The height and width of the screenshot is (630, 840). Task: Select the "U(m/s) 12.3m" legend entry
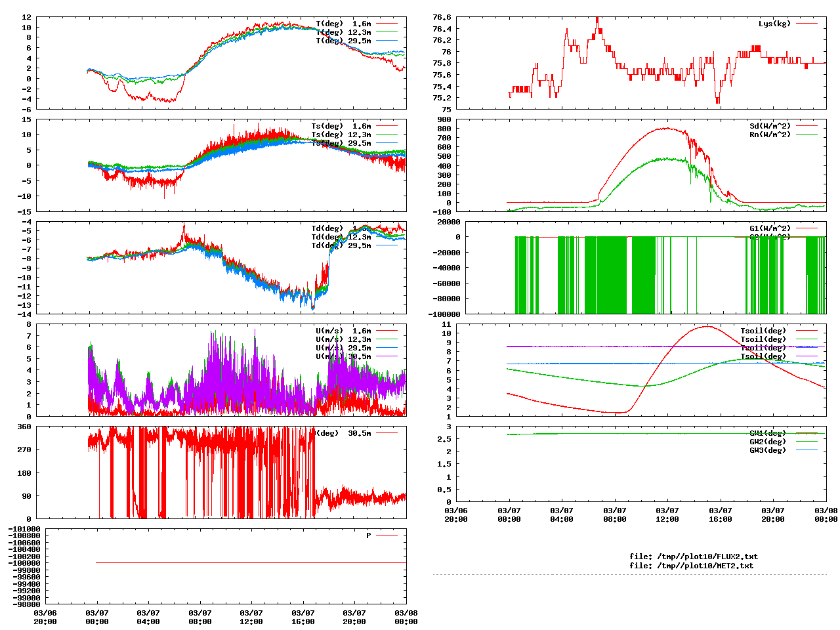(343, 339)
